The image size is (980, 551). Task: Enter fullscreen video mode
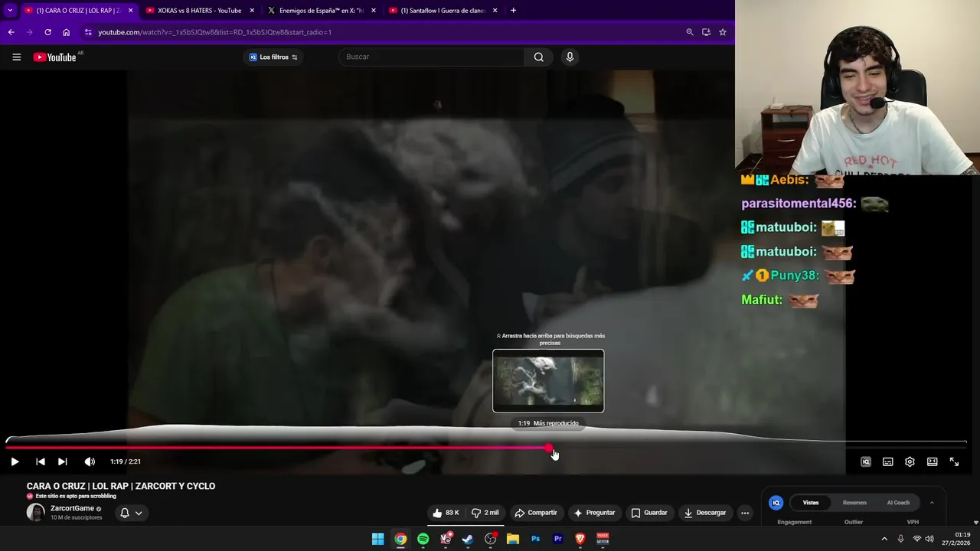(x=954, y=461)
